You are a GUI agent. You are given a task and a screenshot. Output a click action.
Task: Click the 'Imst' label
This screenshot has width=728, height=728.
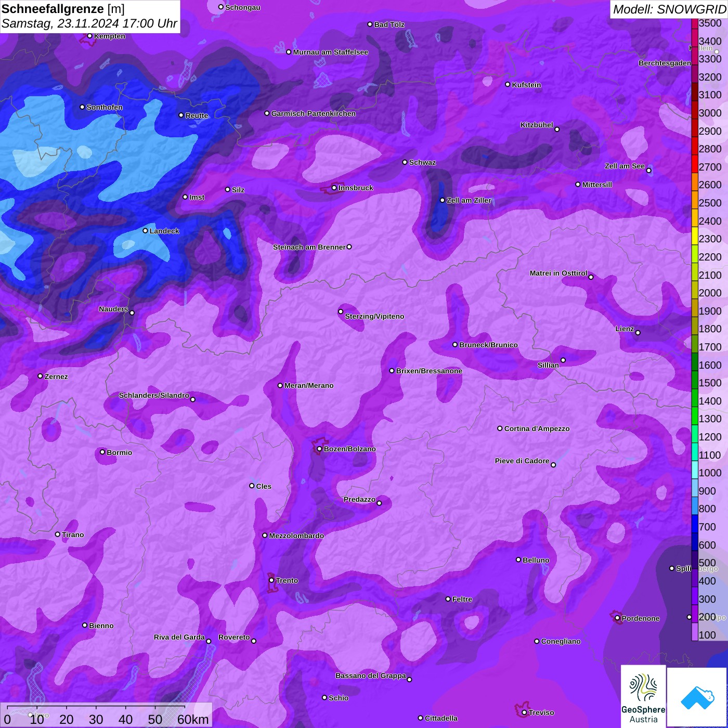click(197, 197)
